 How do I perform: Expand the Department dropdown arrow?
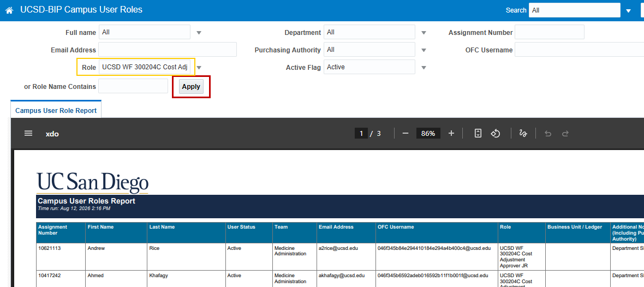pos(424,32)
